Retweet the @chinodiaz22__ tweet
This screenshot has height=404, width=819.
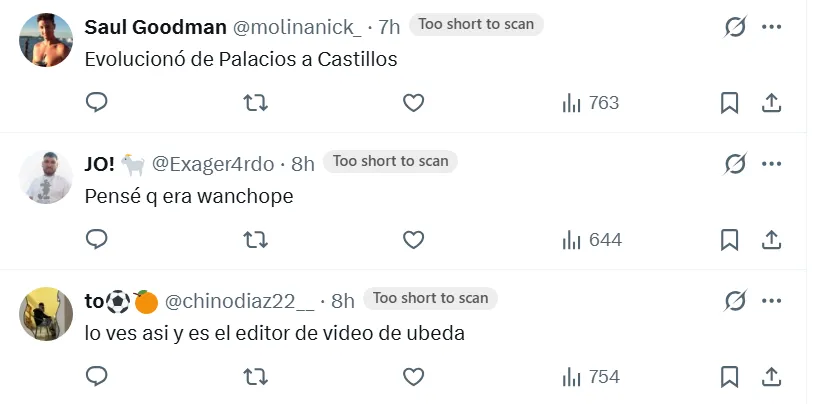point(256,377)
